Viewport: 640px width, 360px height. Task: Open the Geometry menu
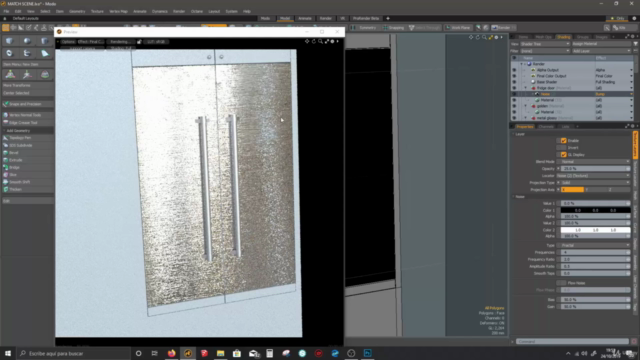(77, 11)
